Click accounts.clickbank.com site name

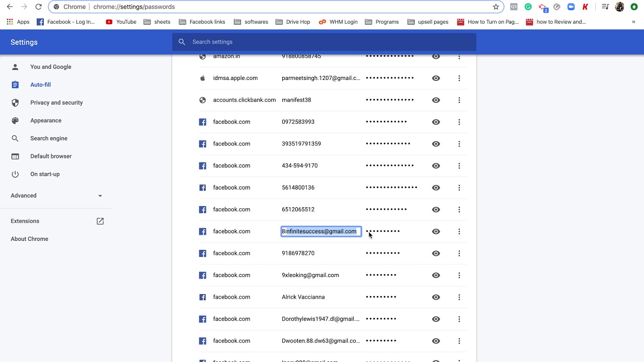[245, 100]
